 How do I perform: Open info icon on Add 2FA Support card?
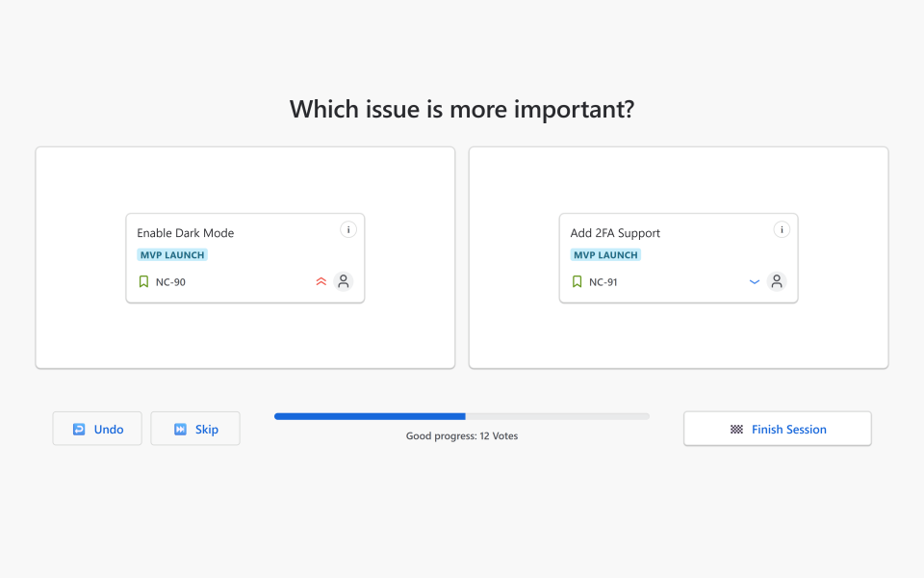click(782, 230)
